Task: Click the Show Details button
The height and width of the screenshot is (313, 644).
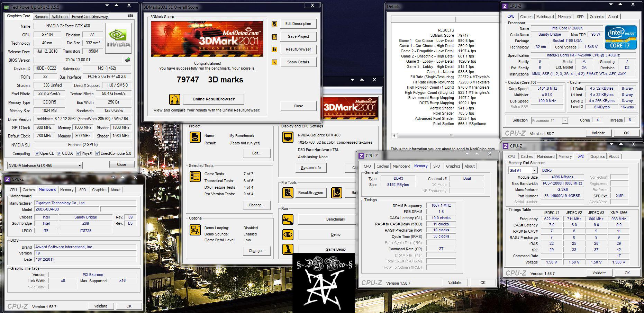Action: (x=298, y=62)
